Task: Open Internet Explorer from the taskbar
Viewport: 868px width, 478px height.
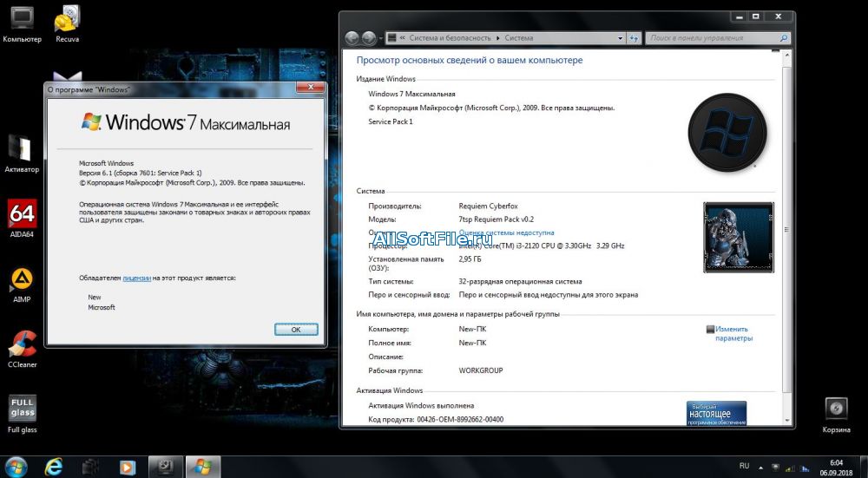Action: [54, 467]
